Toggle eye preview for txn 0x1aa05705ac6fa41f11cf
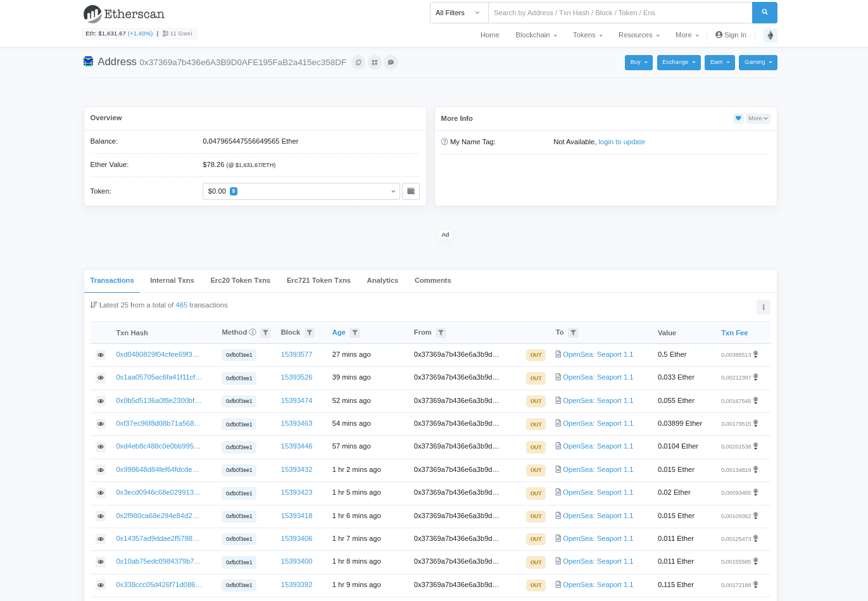Viewport: 868px width, 601px height. point(101,378)
